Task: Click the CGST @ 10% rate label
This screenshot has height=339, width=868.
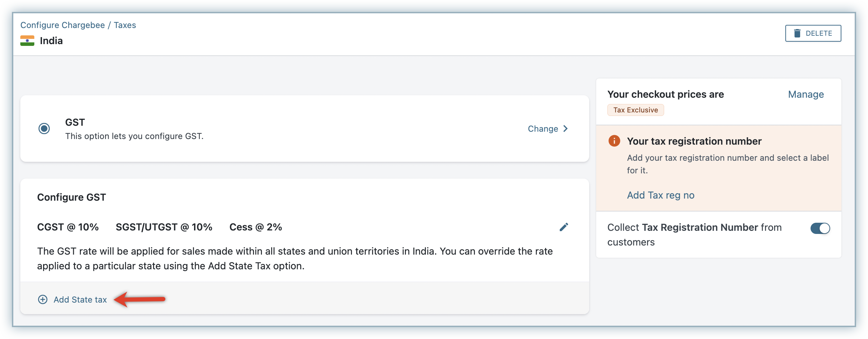Action: tap(68, 227)
